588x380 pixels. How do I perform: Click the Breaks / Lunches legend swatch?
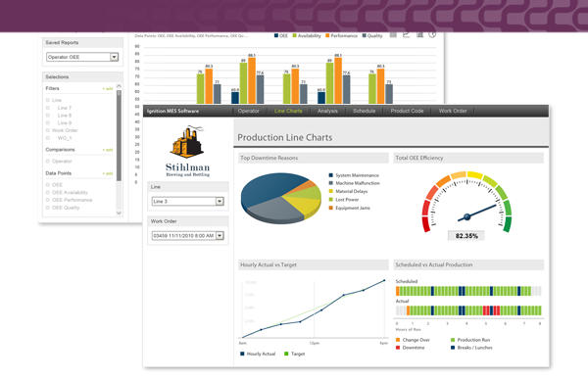pos(453,348)
